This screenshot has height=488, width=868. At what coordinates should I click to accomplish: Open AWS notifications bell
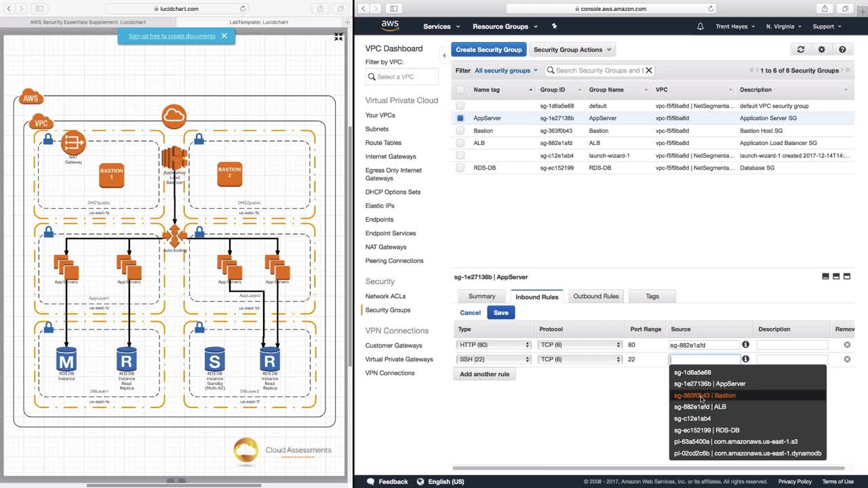[x=701, y=26]
